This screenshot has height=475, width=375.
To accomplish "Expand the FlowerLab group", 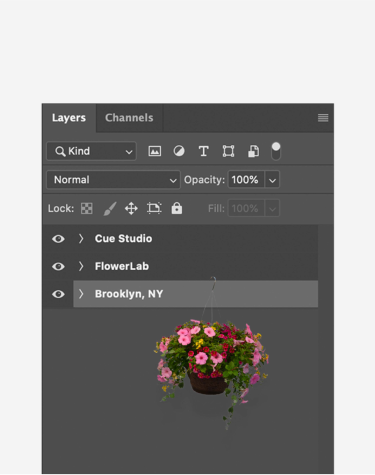I will 81,266.
